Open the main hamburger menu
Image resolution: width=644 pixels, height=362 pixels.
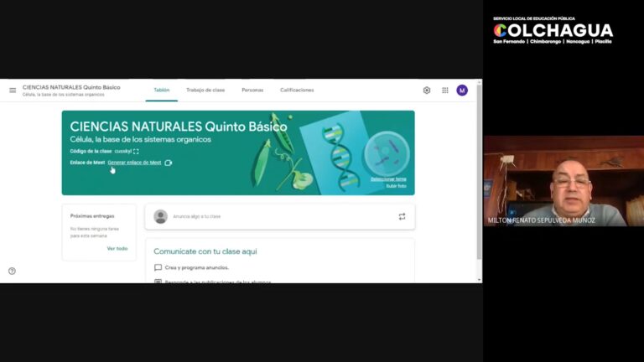point(13,90)
